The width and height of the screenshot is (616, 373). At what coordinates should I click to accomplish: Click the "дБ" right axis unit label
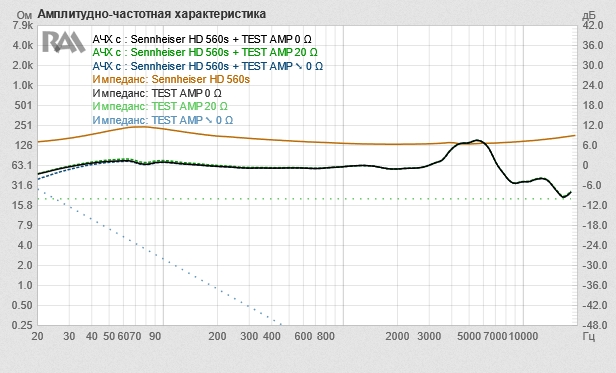tap(588, 15)
